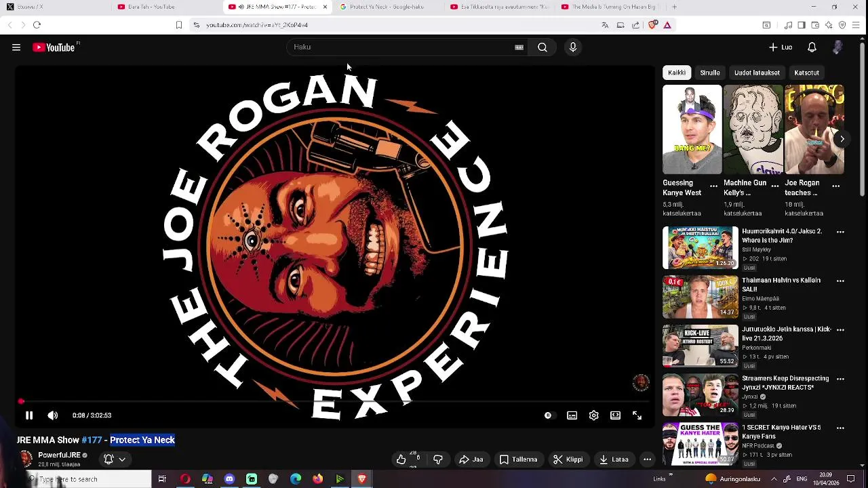
Task: Switch to the Dara Tah YouTube tab
Action: 165,7
